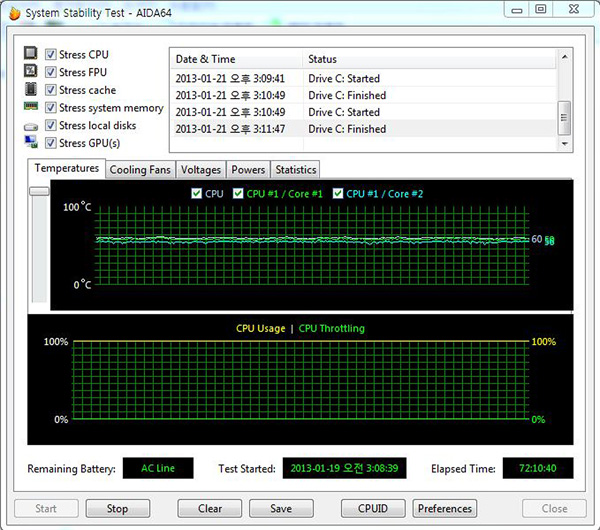Screen dimensions: 600x530
Task: Click the monitor icon beside Stress GPU(s)
Action: (31, 142)
